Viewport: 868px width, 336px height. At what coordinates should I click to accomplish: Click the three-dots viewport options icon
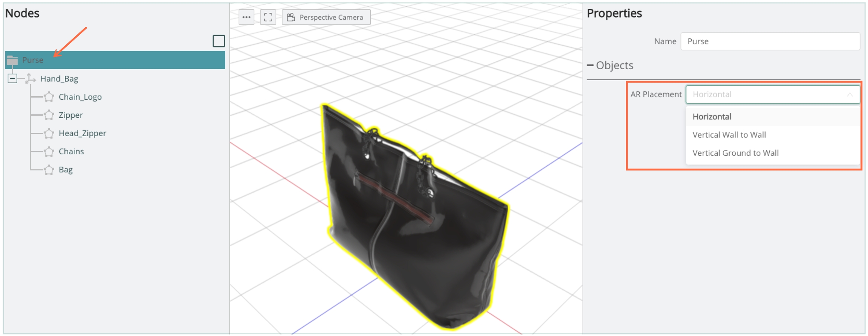(246, 17)
